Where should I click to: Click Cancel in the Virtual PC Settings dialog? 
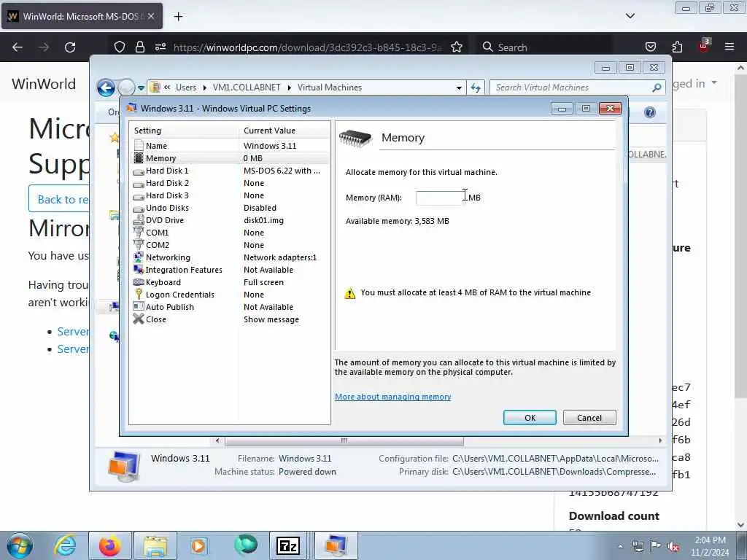coord(589,418)
